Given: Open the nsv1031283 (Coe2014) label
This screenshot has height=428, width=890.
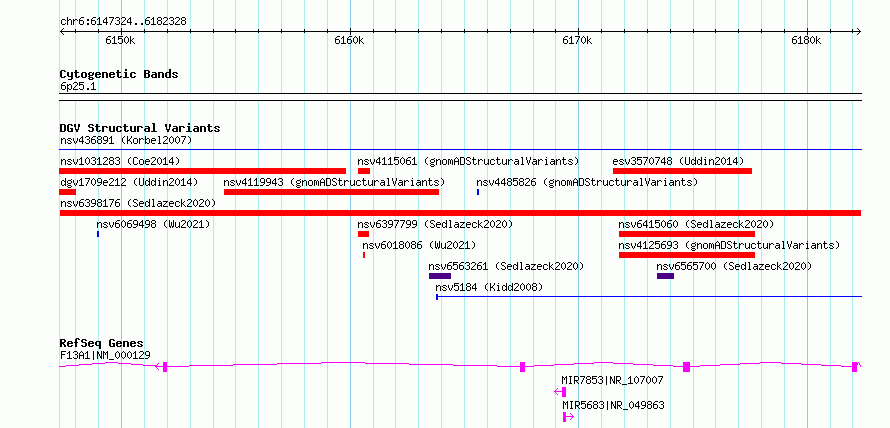Looking at the screenshot, I should pos(120,161).
